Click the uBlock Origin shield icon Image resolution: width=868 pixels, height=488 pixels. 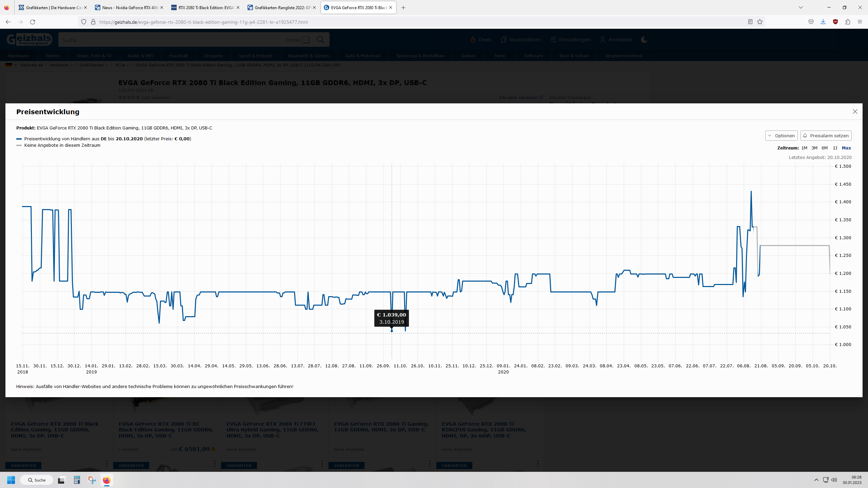click(x=835, y=22)
